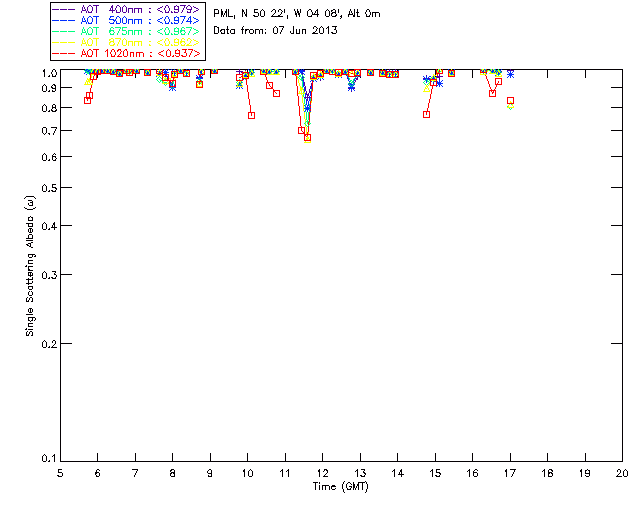Click the x-axis tick label 17
The image size is (640, 512).
[510, 473]
